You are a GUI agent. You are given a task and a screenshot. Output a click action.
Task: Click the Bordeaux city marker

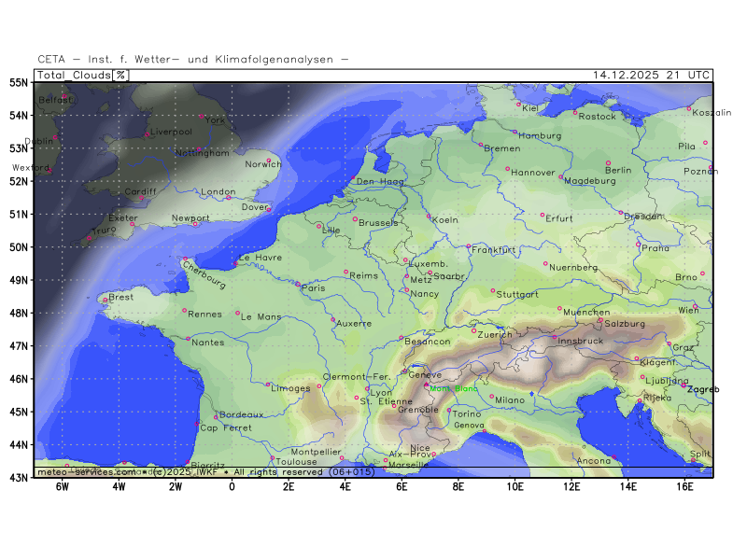(217, 417)
